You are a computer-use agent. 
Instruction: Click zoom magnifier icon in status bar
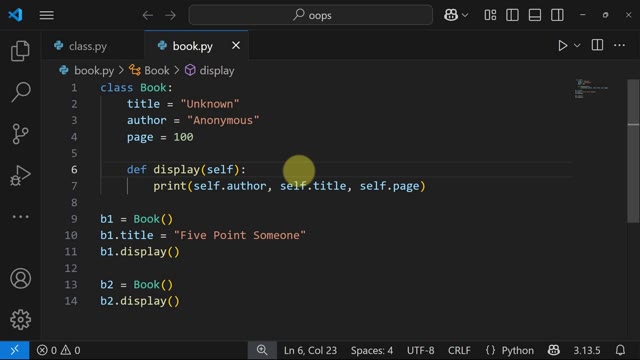pos(262,350)
